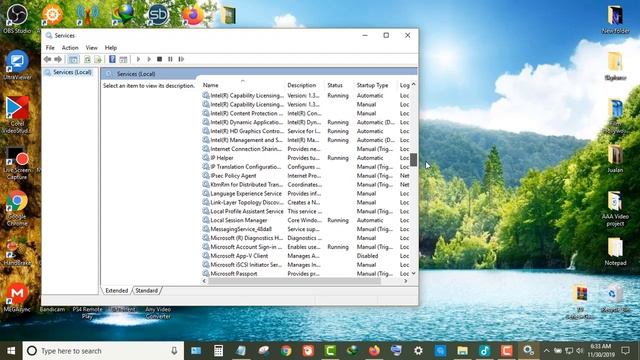640x360 pixels.
Task: Open AAA Video project desktop folder
Action: 615,209
